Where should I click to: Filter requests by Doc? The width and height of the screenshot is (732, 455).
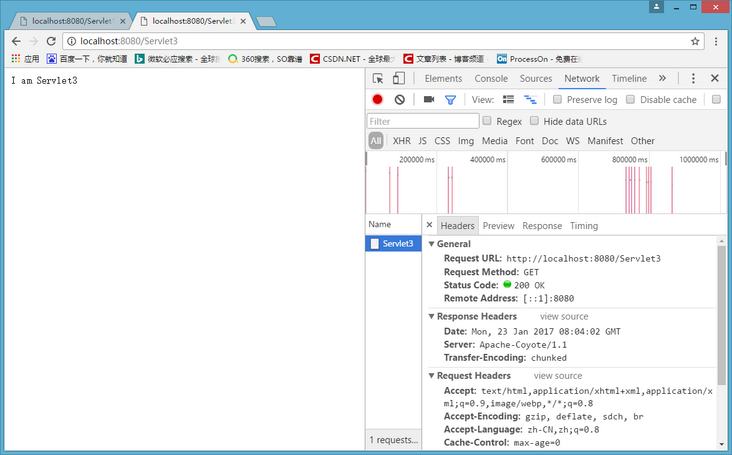tap(550, 141)
